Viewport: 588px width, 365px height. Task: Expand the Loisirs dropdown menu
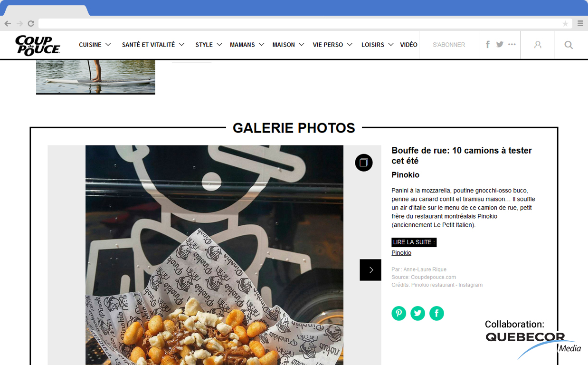[378, 45]
